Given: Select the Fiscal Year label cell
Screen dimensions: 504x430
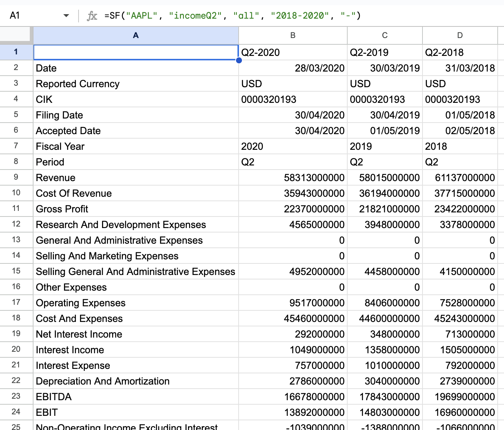Looking at the screenshot, I should point(136,146).
